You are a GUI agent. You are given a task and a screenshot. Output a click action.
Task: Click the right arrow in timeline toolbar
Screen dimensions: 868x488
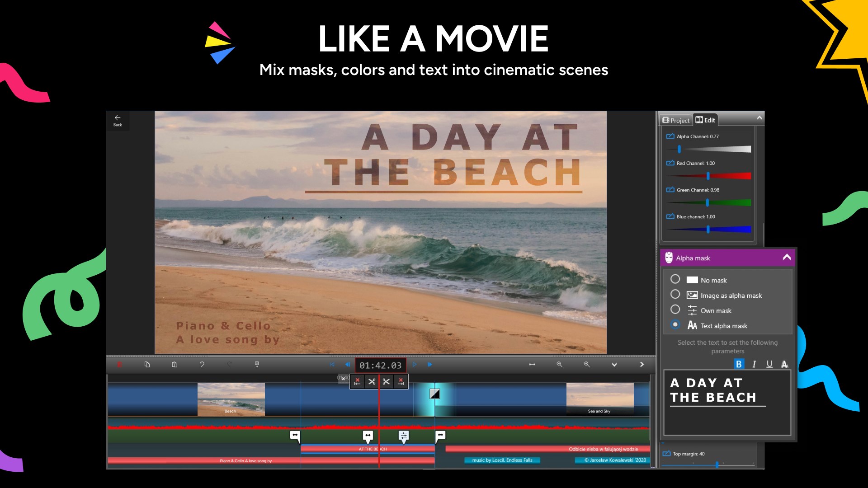tap(642, 365)
